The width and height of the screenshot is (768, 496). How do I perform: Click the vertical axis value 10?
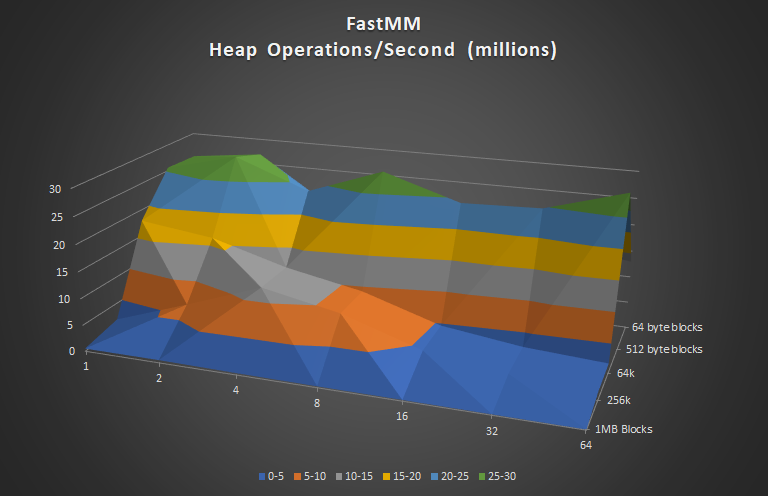point(64,299)
